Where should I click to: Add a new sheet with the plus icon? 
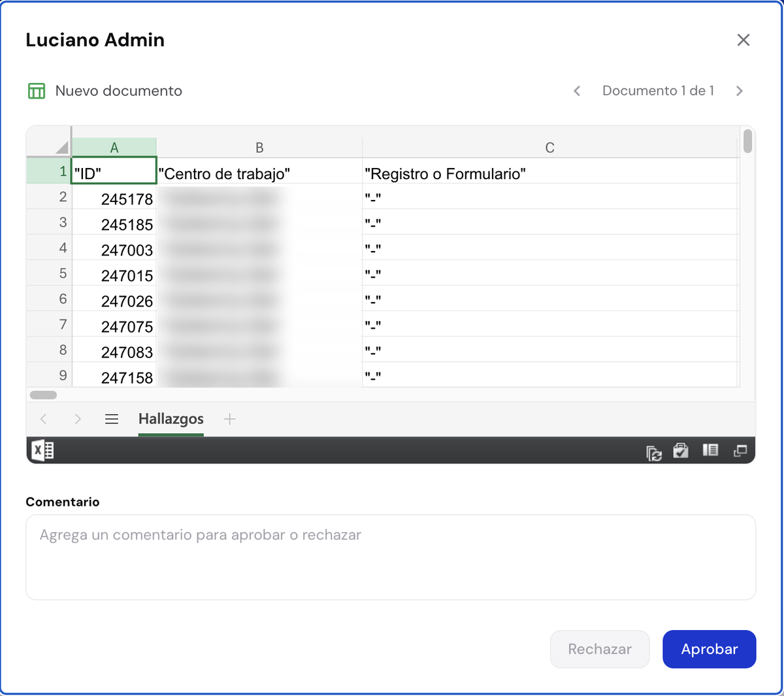229,419
